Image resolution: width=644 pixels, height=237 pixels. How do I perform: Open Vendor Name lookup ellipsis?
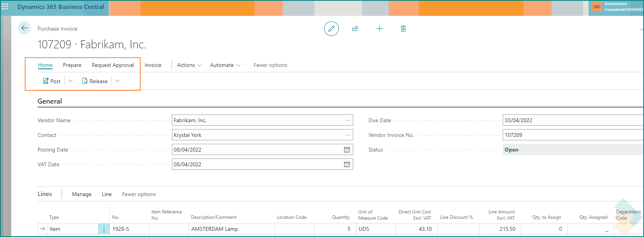347,120
